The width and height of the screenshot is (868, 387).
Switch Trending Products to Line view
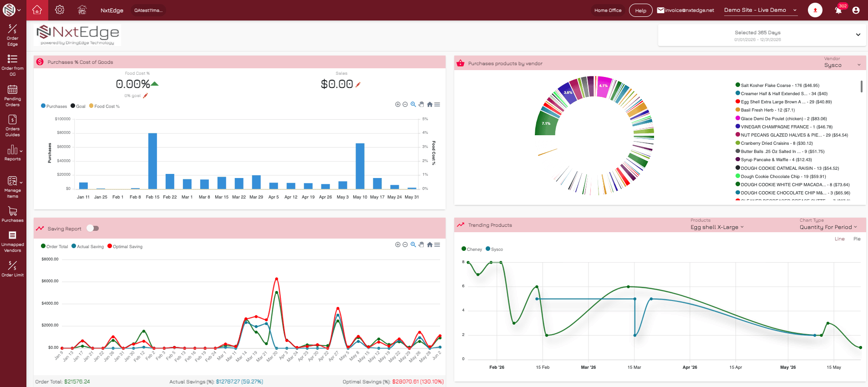(x=840, y=239)
